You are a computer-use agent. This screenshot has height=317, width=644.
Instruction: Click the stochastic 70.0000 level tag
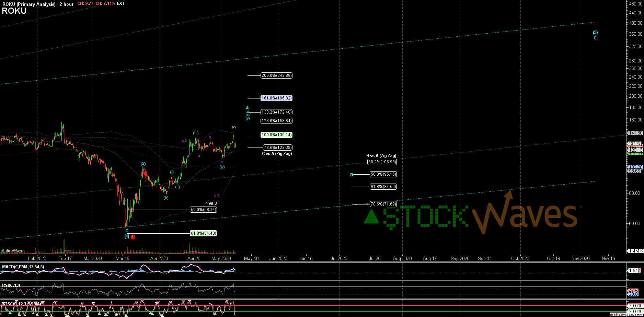[x=635, y=306]
